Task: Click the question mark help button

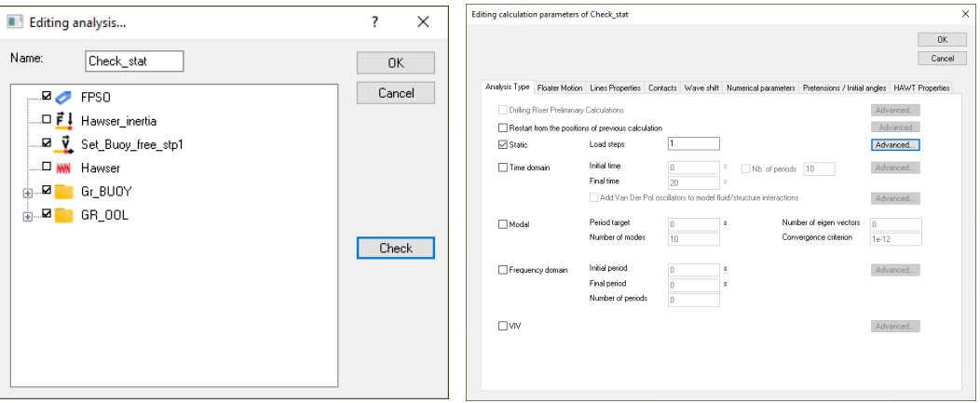Action: pyautogui.click(x=374, y=21)
